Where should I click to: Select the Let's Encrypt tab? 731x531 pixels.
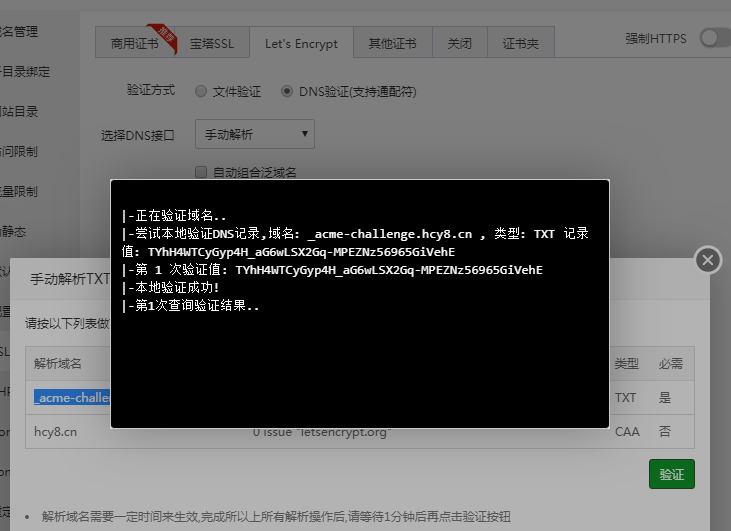[x=301, y=43]
